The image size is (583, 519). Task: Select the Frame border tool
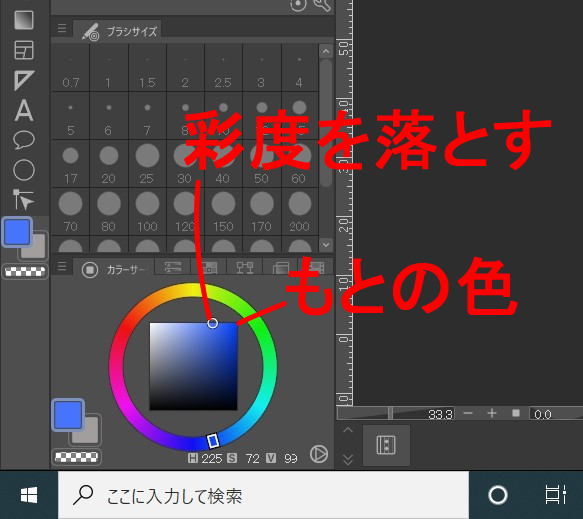click(x=24, y=50)
